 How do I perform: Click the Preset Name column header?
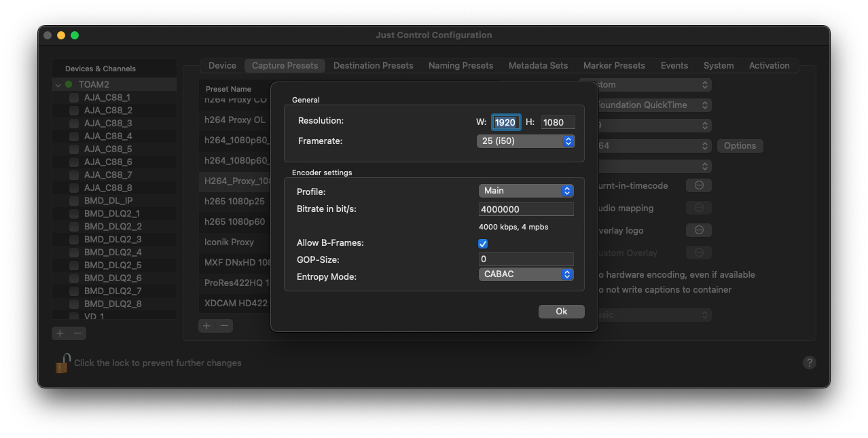click(229, 89)
